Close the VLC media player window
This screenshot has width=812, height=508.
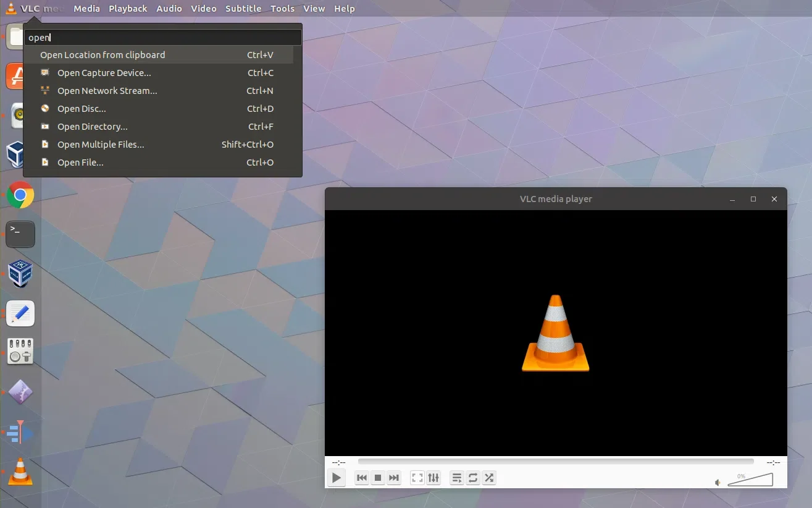point(774,199)
